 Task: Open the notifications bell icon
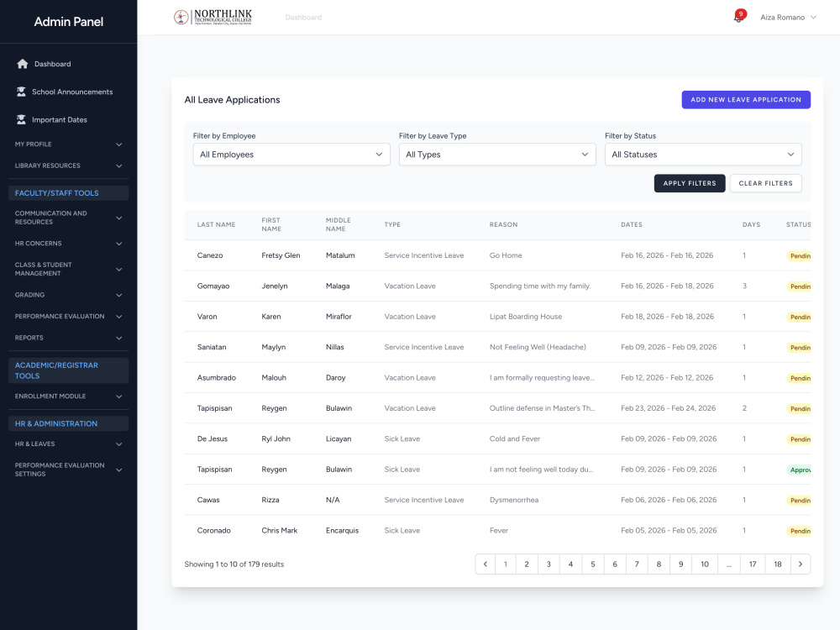[738, 18]
